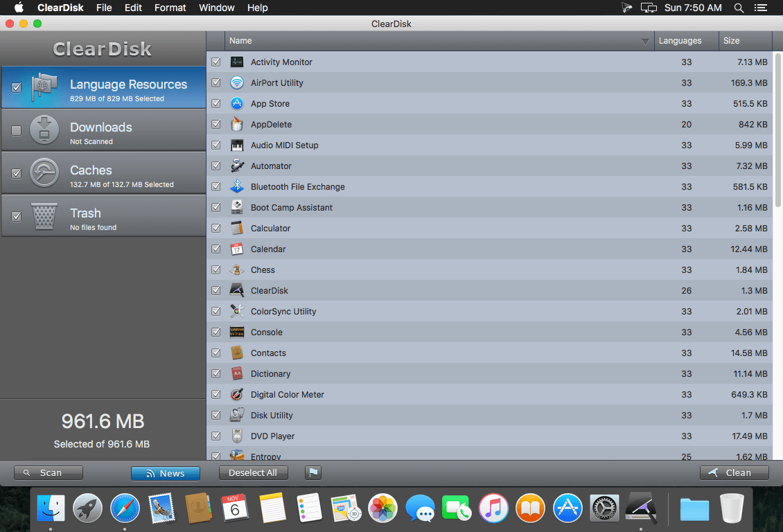This screenshot has height=532, width=783.
Task: Open the Help menu
Action: (258, 8)
